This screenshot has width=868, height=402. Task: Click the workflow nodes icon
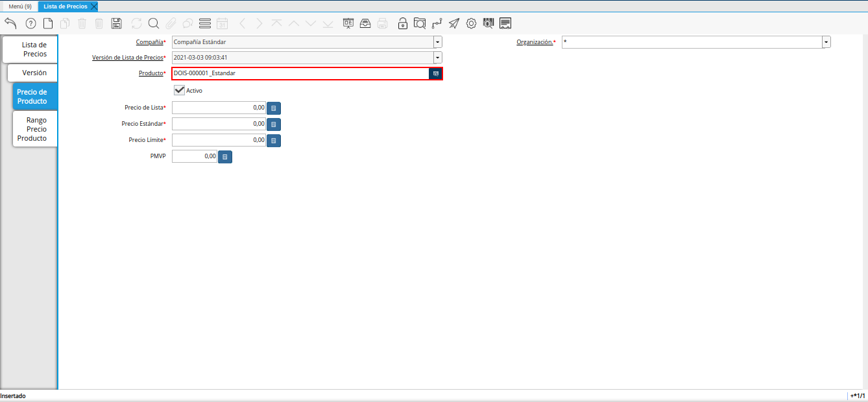pyautogui.click(x=437, y=23)
